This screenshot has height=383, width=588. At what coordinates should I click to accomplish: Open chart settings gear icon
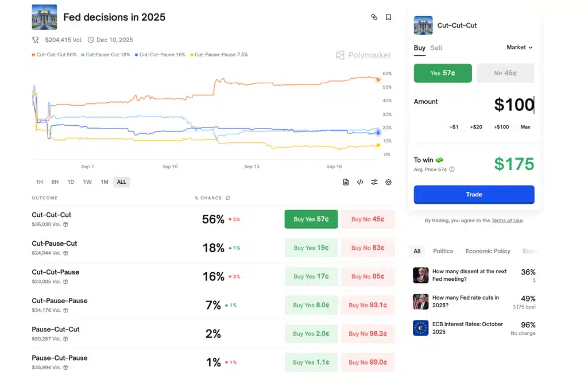389,182
